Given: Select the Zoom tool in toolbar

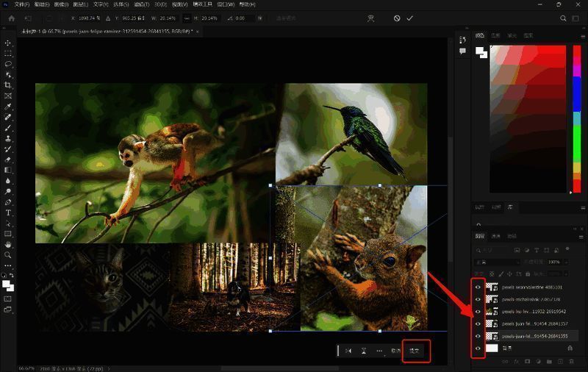Looking at the screenshot, I should tap(8, 254).
